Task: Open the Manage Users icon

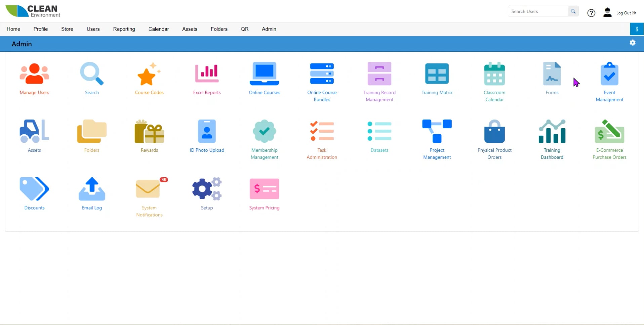Action: pyautogui.click(x=34, y=74)
